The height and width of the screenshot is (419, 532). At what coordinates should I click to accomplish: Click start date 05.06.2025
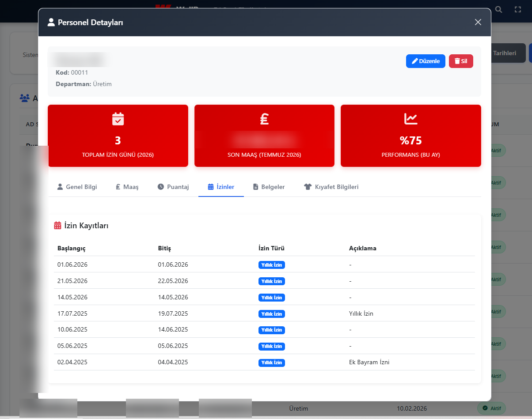click(72, 346)
